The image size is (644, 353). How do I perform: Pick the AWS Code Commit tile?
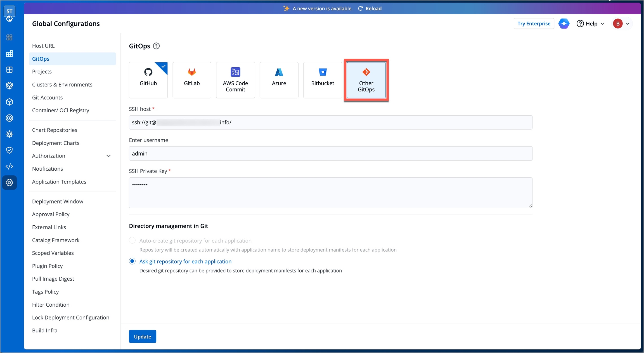tap(235, 80)
